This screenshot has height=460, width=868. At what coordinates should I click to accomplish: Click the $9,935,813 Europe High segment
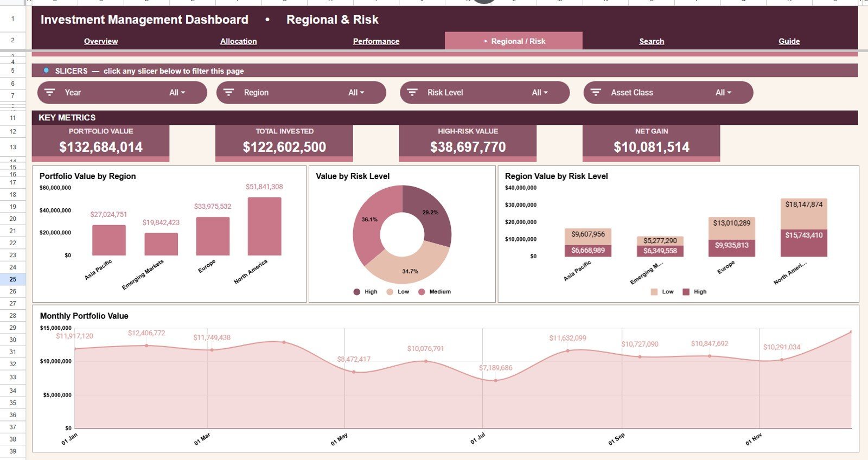coord(732,248)
